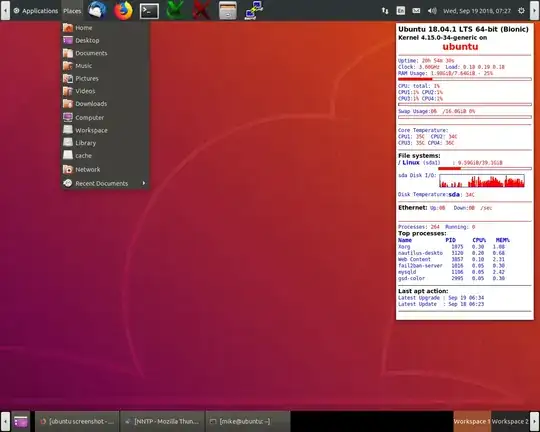Click the red X launcher icon
540x432 pixels.
pos(201,10)
